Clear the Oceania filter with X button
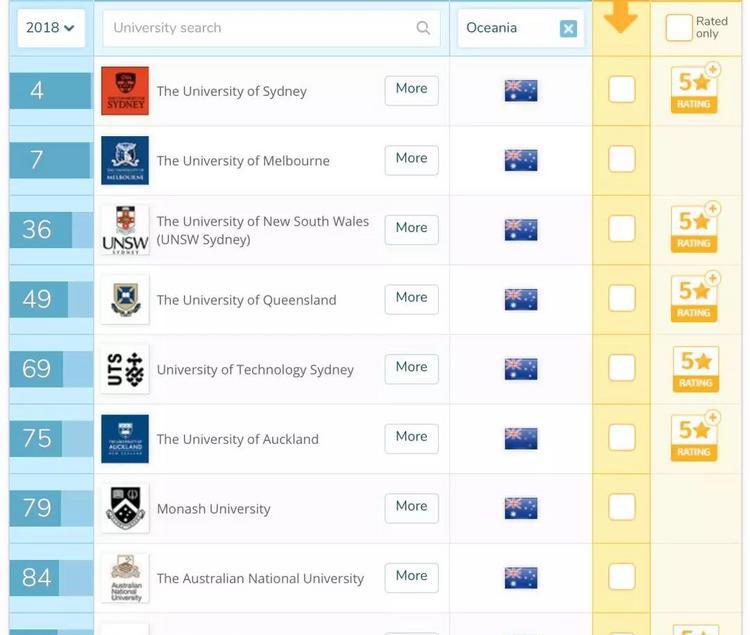Screen dimensions: 750x635 point(568,29)
